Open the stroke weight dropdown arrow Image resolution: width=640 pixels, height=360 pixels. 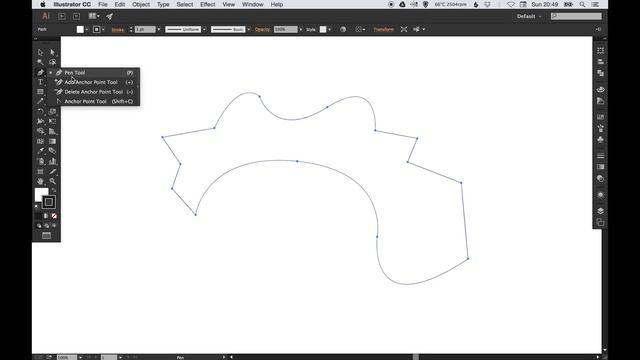click(x=159, y=29)
